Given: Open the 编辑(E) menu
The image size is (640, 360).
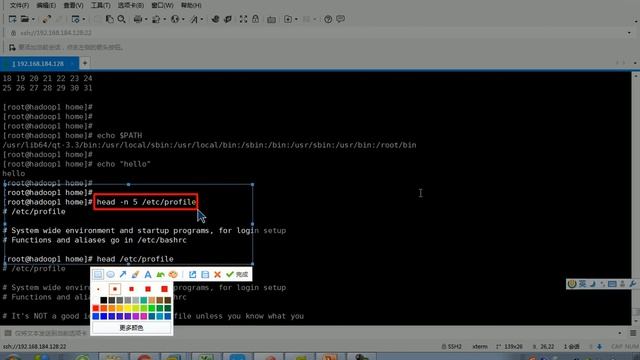Looking at the screenshot, I should tap(46, 5).
